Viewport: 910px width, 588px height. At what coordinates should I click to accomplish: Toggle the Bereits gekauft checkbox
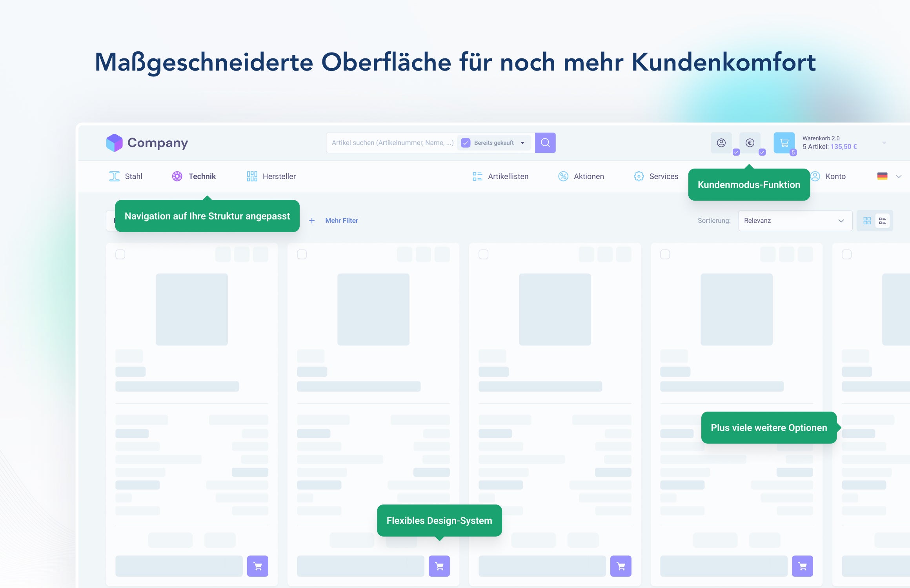466,143
